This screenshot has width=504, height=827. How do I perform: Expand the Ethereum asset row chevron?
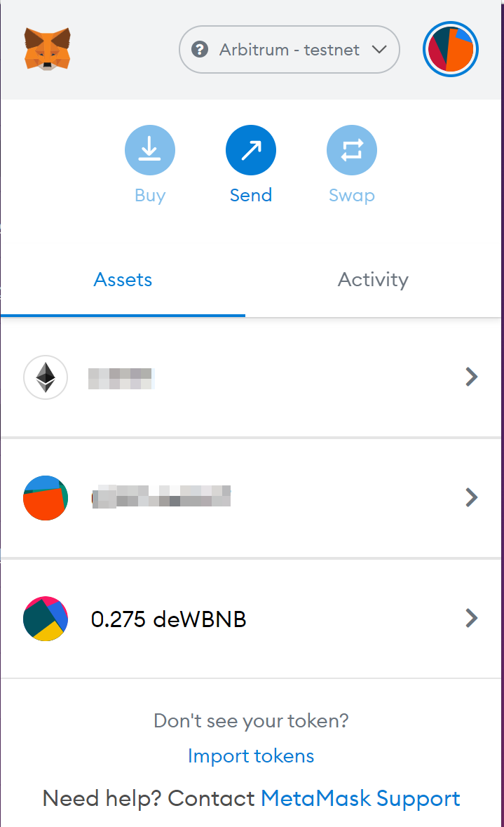(x=472, y=377)
